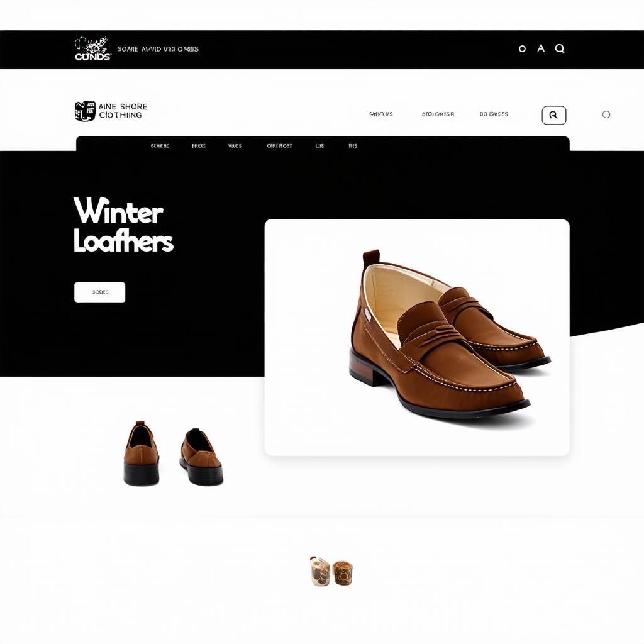Click the middle header link left of search box
644x644 pixels.
(x=438, y=114)
